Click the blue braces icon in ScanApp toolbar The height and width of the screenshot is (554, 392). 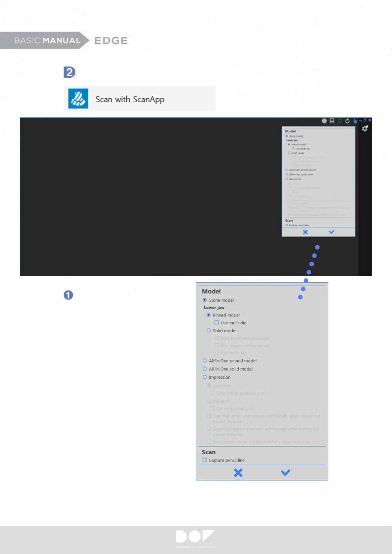340,121
